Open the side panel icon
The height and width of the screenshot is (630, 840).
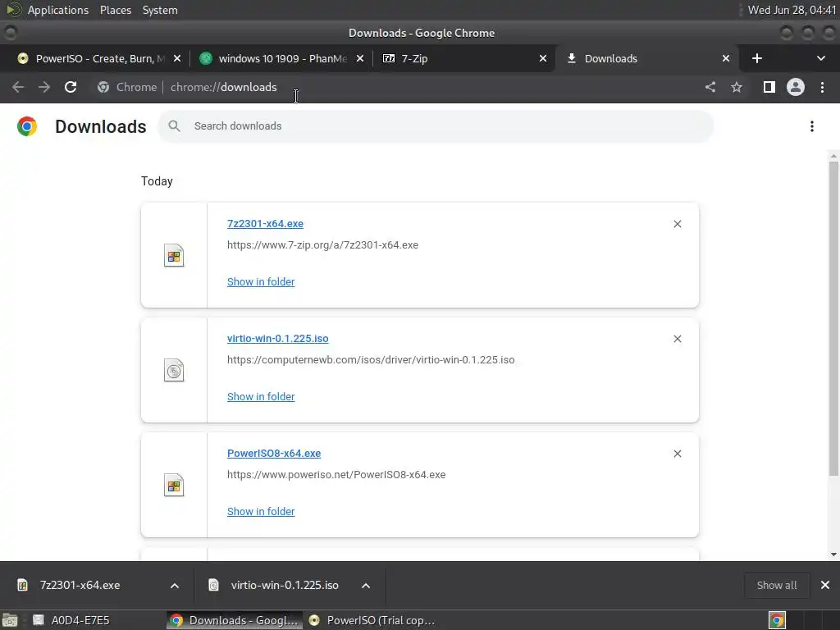coord(769,87)
